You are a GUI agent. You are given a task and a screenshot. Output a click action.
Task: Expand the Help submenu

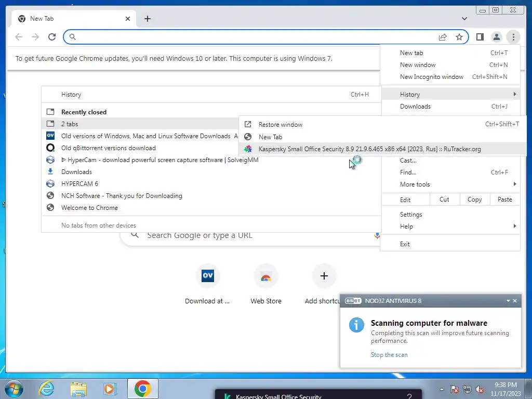450,227
